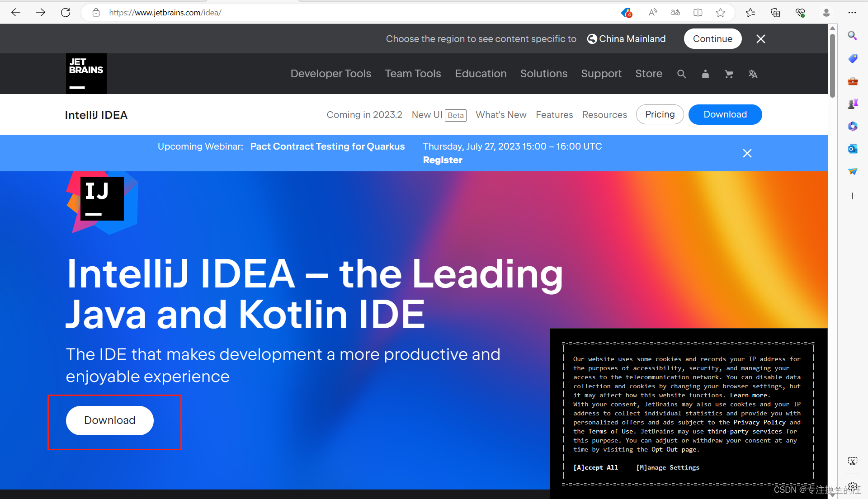This screenshot has width=868, height=499.
Task: Click the IntelliJ IDEA product title
Action: (x=96, y=115)
